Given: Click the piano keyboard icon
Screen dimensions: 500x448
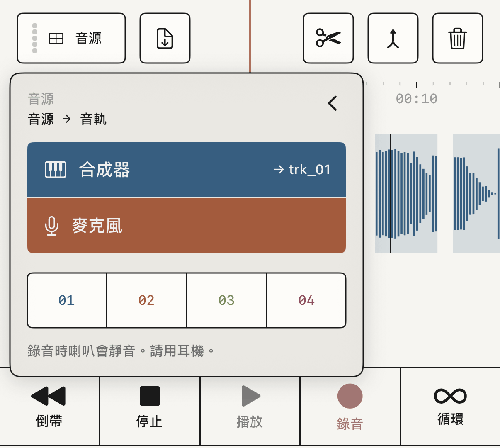Looking at the screenshot, I should (x=56, y=170).
